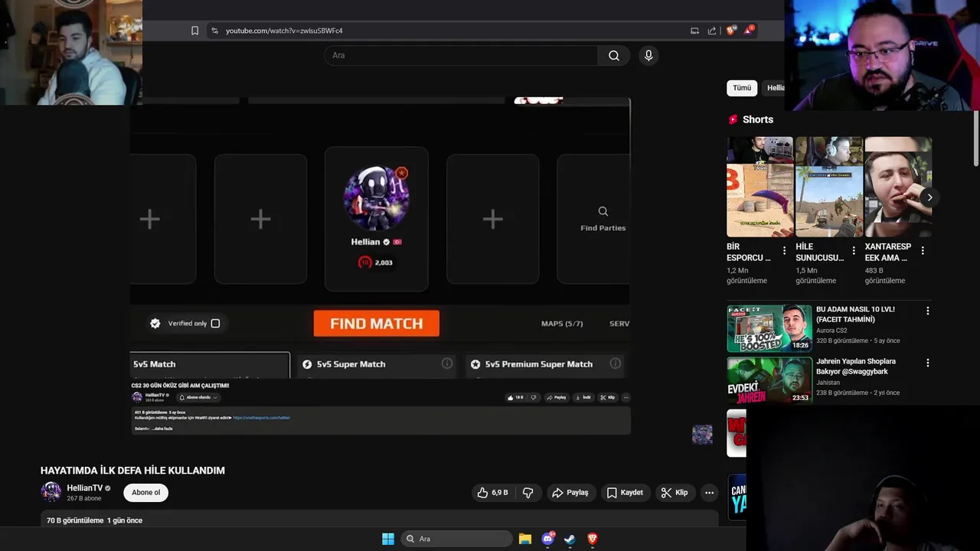This screenshot has height=551, width=980.
Task: Open options menu for 'HİLE SUNUCUSU' short
Action: pos(854,251)
